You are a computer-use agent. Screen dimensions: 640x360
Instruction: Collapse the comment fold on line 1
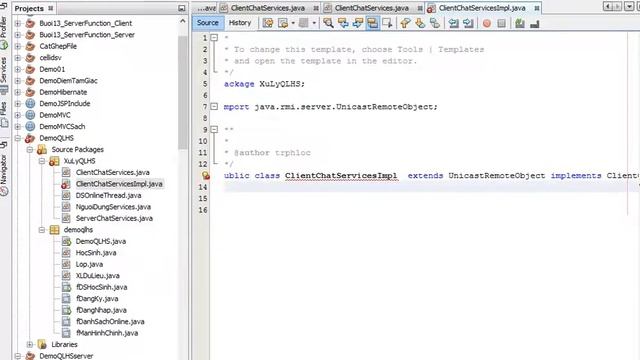click(214, 38)
